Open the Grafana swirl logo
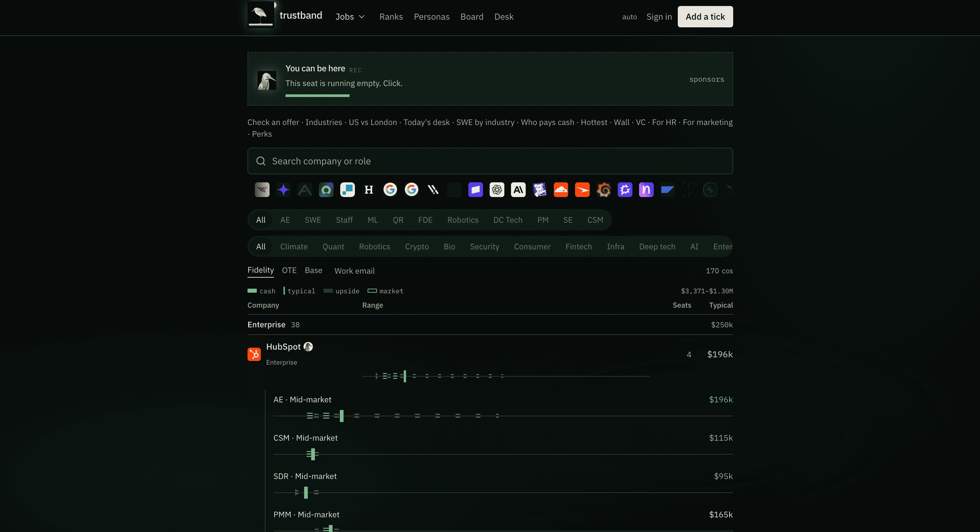 click(x=604, y=189)
